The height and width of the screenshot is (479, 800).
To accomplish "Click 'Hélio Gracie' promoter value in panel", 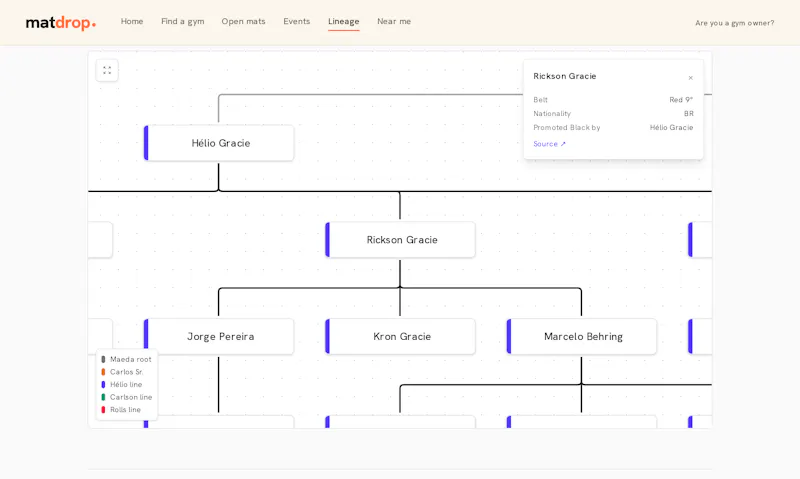I will 671,128.
